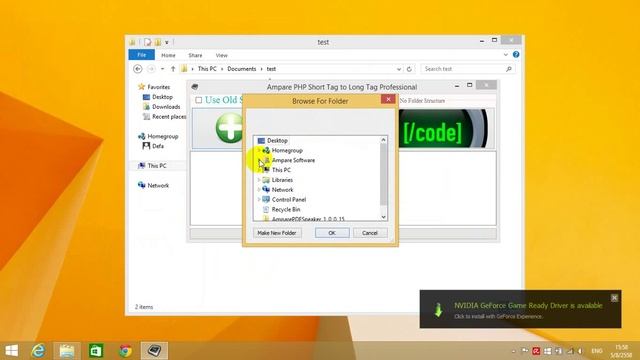Click the Explorer help question icon
This screenshot has width=640, height=360.
click(x=516, y=54)
